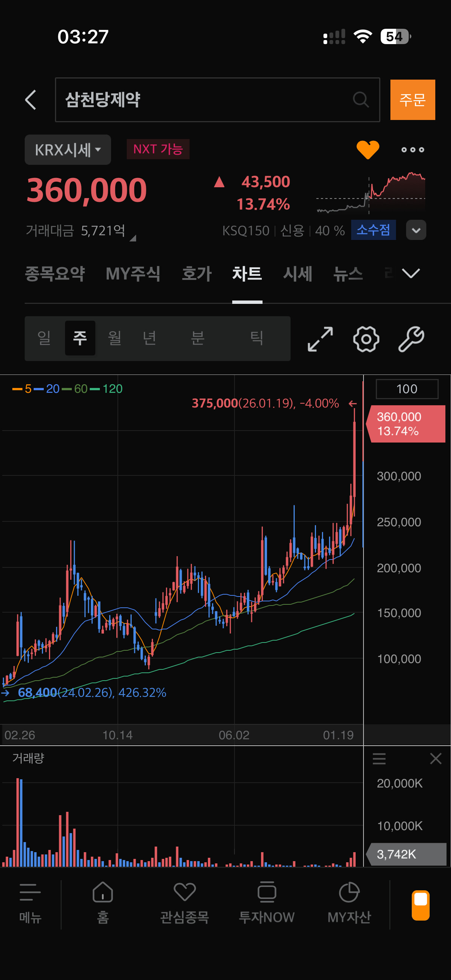The width and height of the screenshot is (451, 980).
Task: Select the 년 yearly period
Action: pos(150,338)
